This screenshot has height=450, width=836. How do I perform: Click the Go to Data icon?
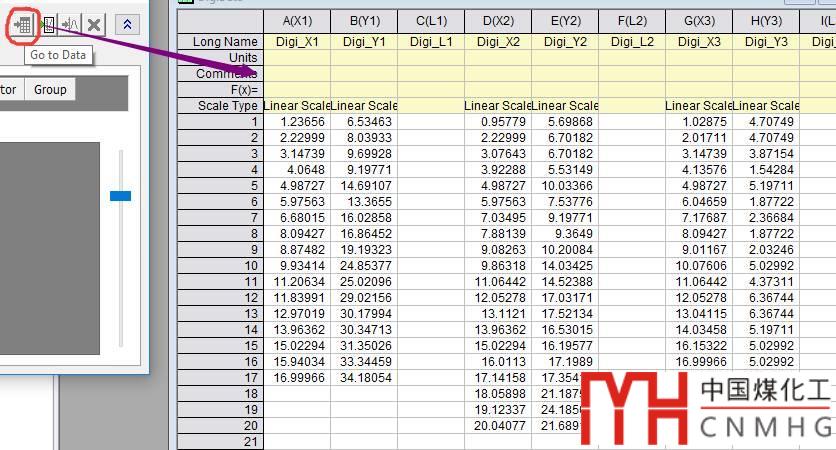click(23, 25)
